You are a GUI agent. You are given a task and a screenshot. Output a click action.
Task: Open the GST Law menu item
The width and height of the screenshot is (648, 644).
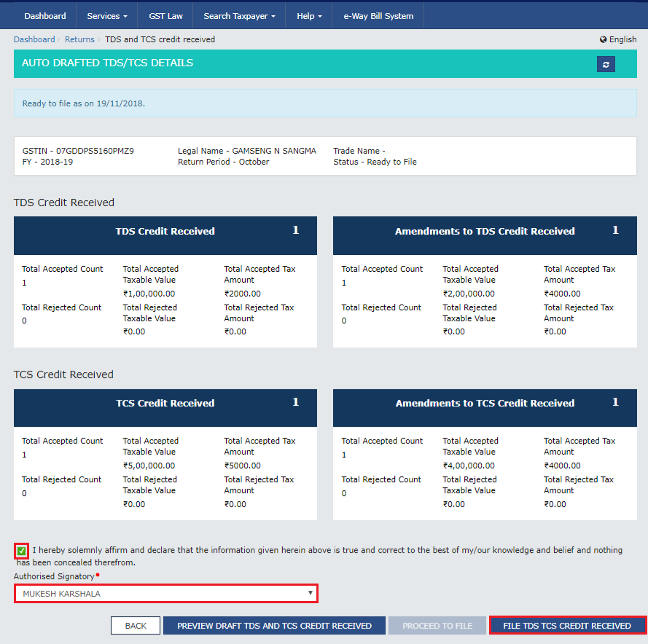165,16
